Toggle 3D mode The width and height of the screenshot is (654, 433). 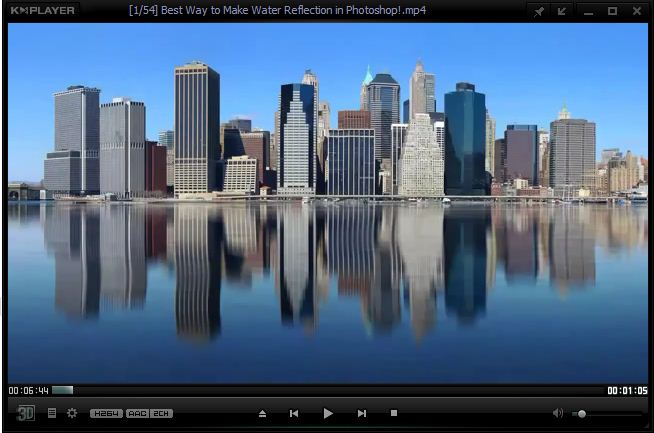click(25, 413)
